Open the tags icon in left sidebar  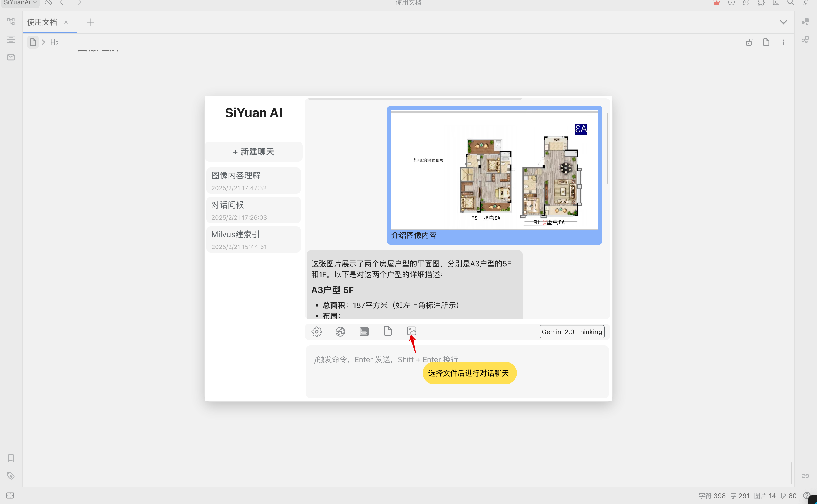coord(10,476)
